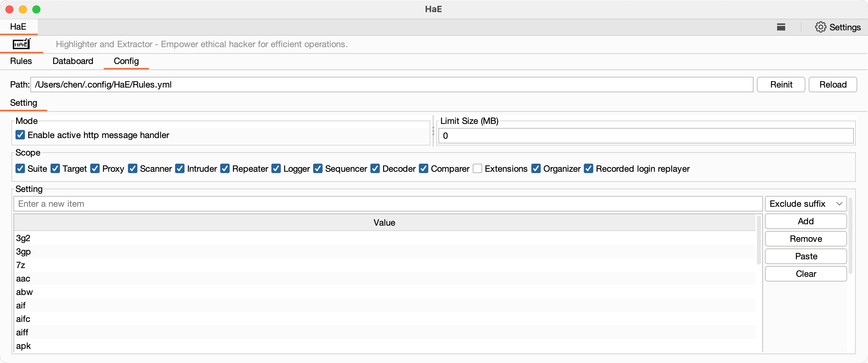
Task: Click the green macOS fullscreen button
Action: point(36,9)
